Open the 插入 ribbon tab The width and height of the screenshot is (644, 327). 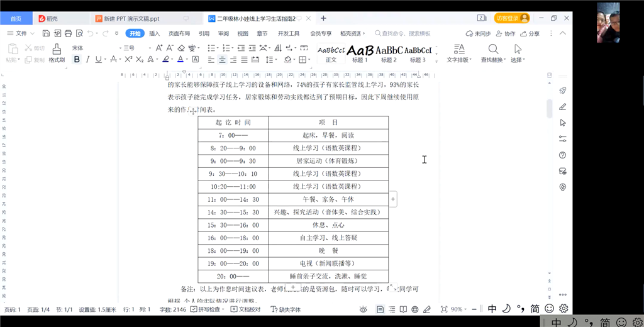coord(155,33)
